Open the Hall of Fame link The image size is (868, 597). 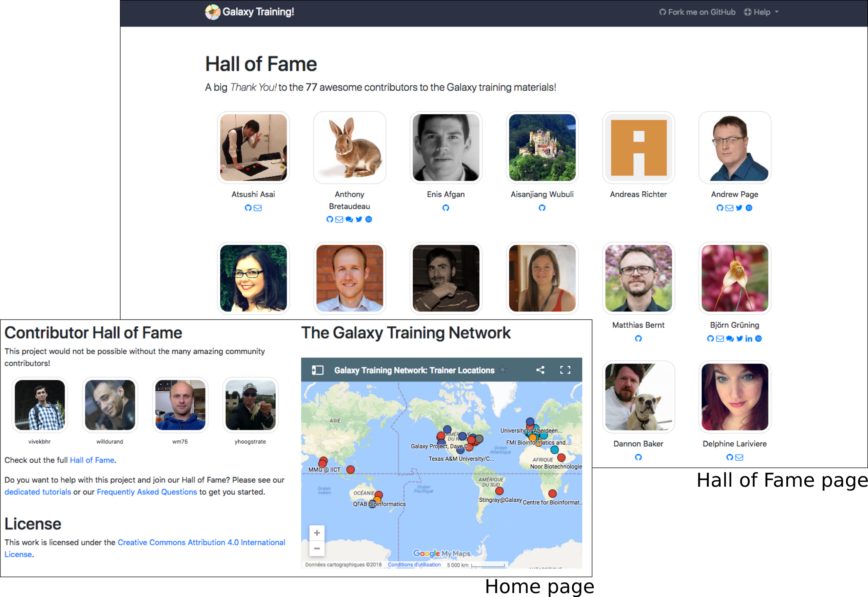(x=92, y=460)
